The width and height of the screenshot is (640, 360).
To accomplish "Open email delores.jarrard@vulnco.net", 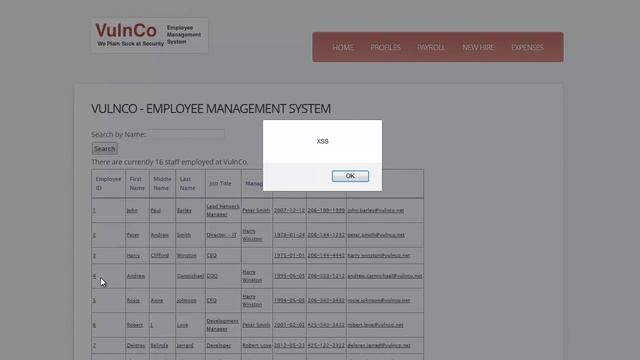I will click(379, 345).
